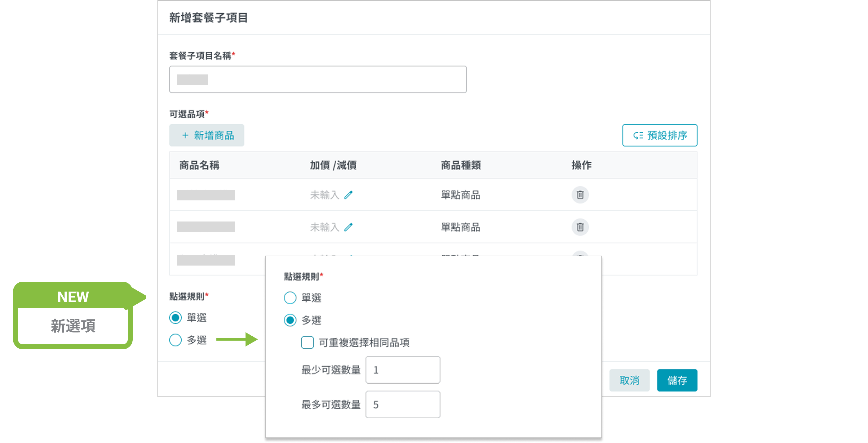This screenshot has width=868, height=443.
Task: Edit price pencil icon in first row
Action: [x=348, y=195]
